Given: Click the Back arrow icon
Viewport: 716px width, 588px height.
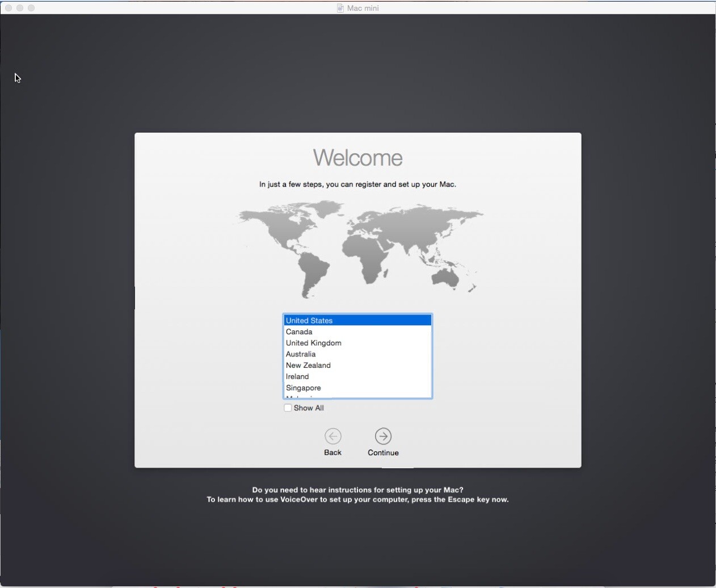Looking at the screenshot, I should coord(333,436).
